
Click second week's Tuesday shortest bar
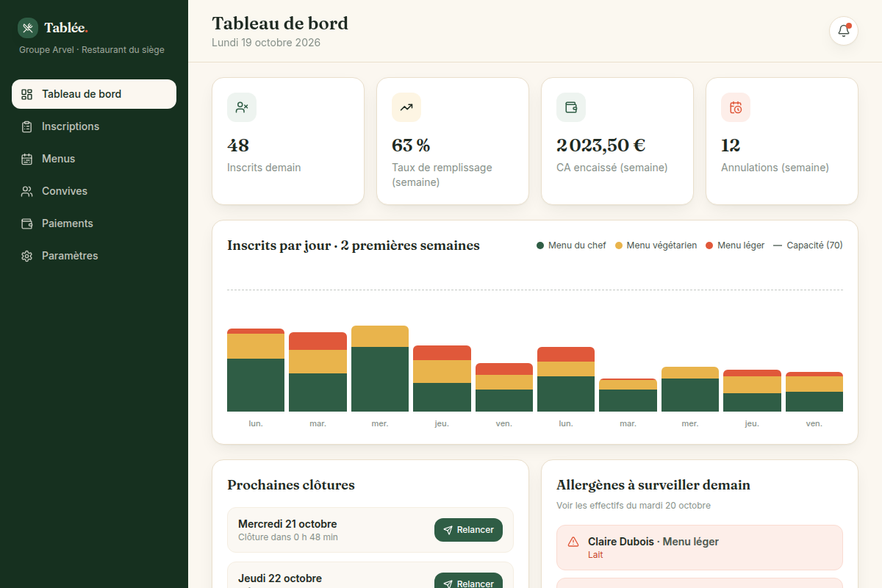628,395
